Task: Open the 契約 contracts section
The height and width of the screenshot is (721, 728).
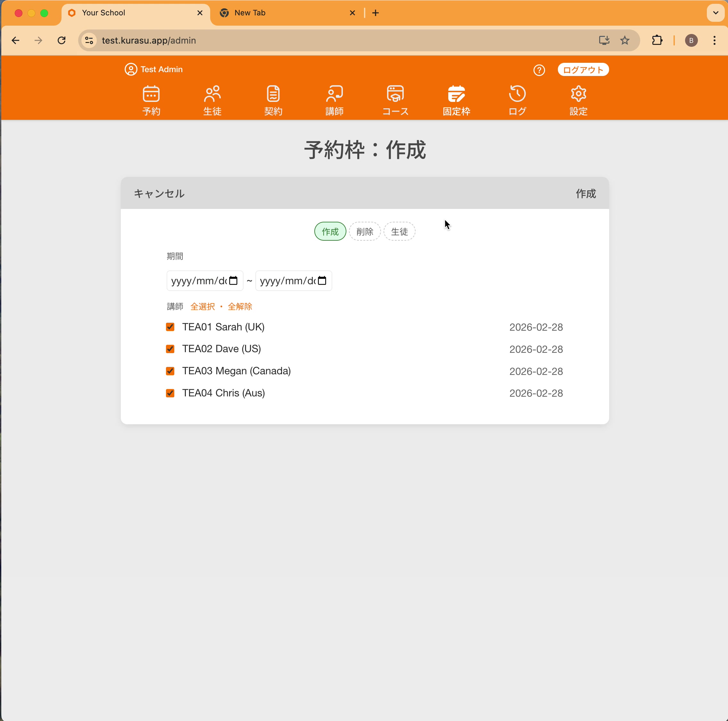Action: coord(273,100)
